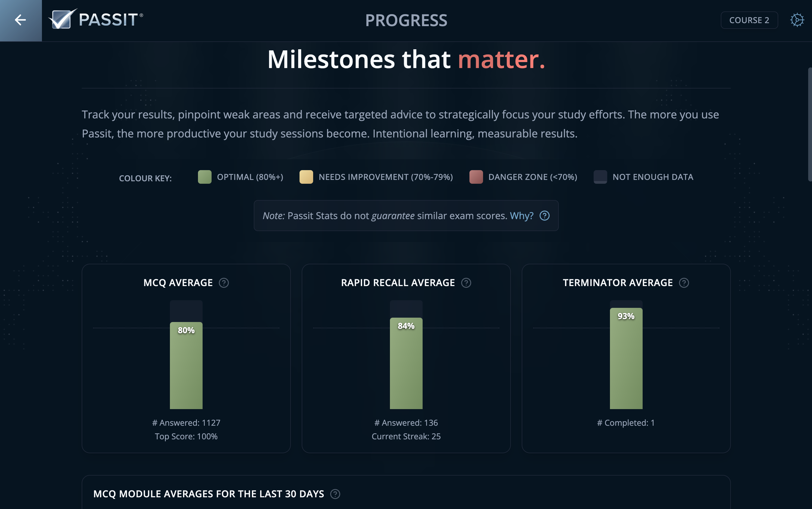Click the MCQ Module Averages heading

point(209,494)
